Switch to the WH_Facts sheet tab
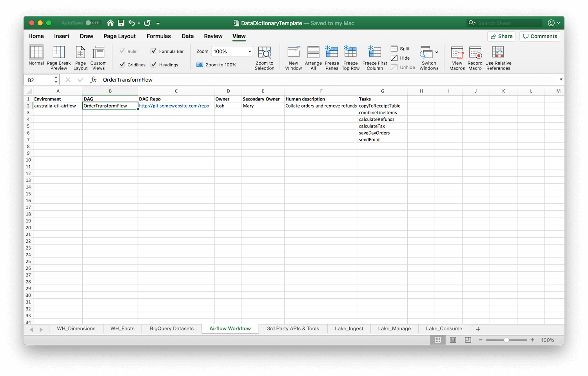 tap(122, 329)
